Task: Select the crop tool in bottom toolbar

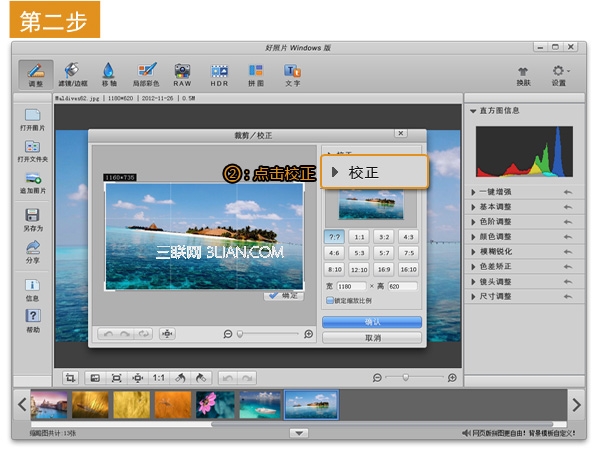Action: tap(70, 378)
